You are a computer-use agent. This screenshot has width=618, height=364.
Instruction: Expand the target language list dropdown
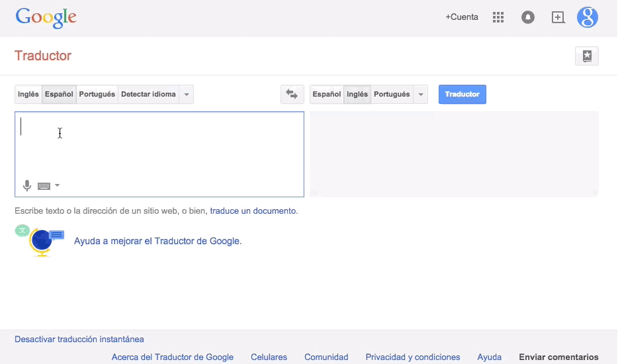tap(421, 95)
